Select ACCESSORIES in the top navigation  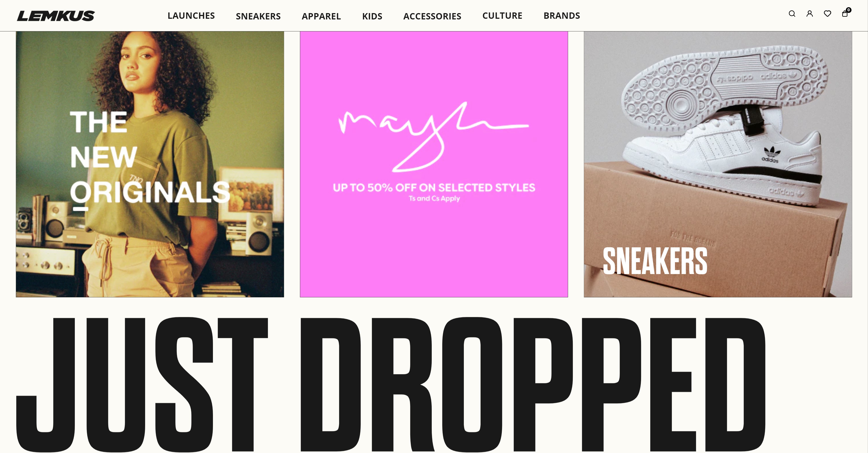(432, 16)
